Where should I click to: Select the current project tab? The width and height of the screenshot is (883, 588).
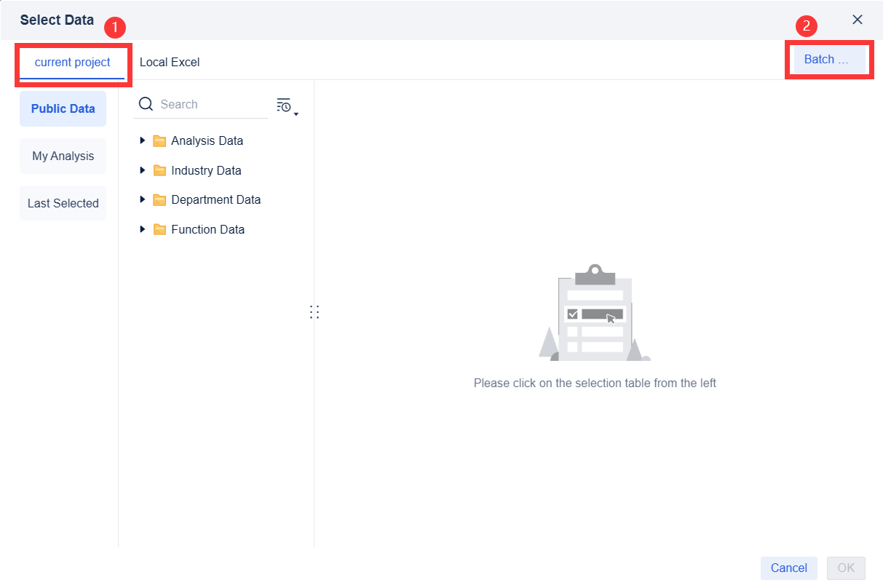coord(73,62)
